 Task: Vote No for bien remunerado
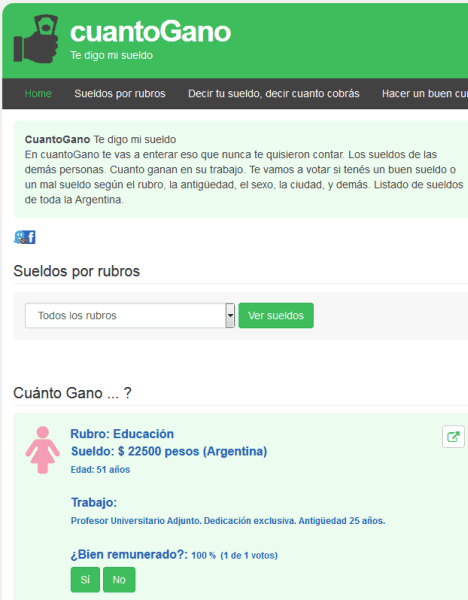coord(119,580)
